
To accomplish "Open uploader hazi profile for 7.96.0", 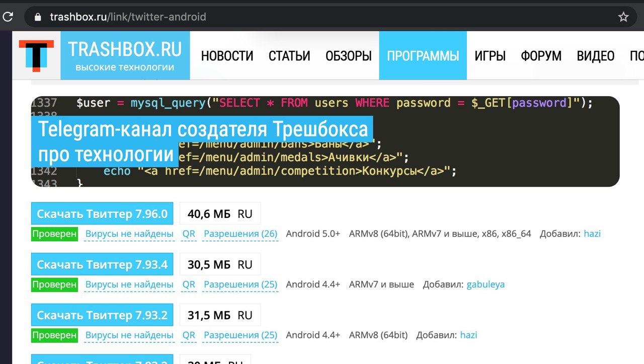I will [592, 234].
